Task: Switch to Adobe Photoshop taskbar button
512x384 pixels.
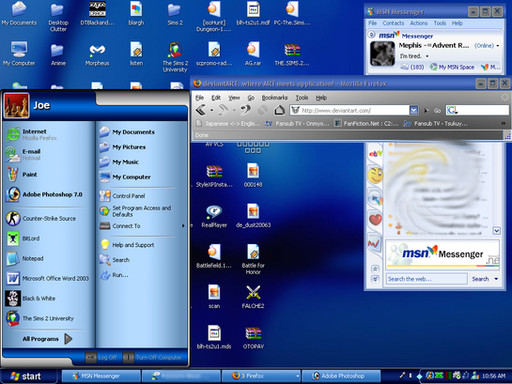Action: (x=341, y=376)
